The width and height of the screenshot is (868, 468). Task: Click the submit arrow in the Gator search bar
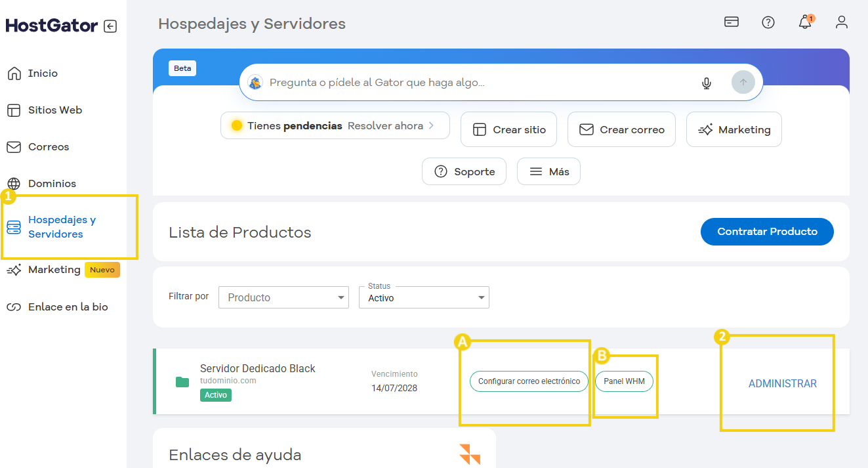point(743,81)
